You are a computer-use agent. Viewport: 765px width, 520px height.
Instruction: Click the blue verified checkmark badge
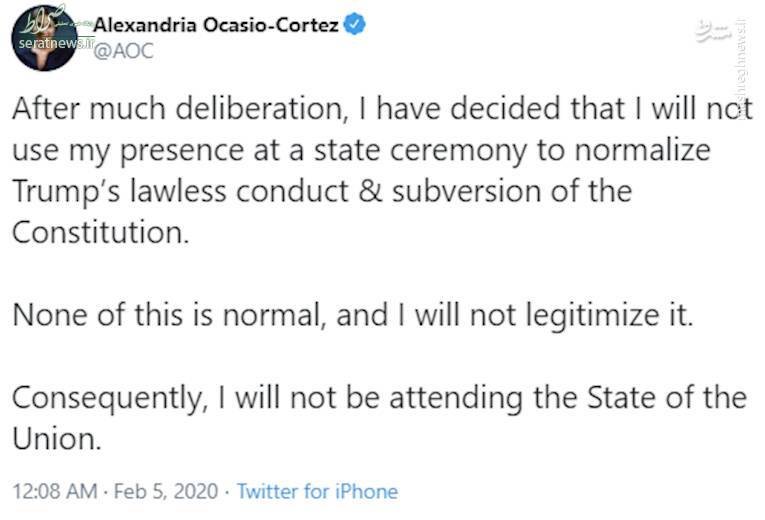click(355, 24)
